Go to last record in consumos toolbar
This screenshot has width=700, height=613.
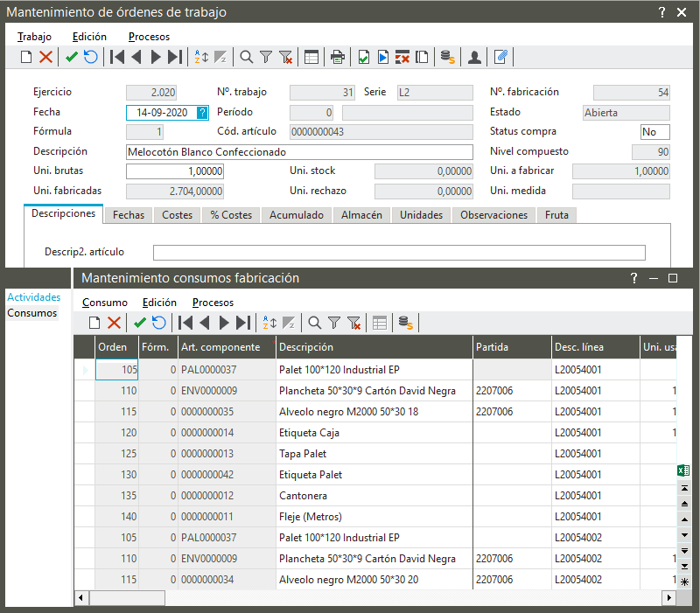point(244,323)
